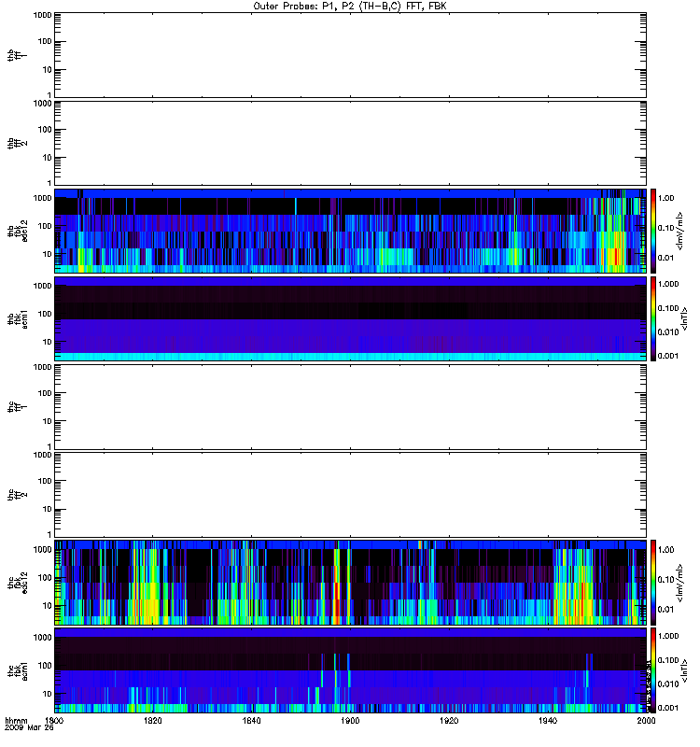Click the '2009 Mar 26' date label
The width and height of the screenshot is (700, 747).
(29, 727)
